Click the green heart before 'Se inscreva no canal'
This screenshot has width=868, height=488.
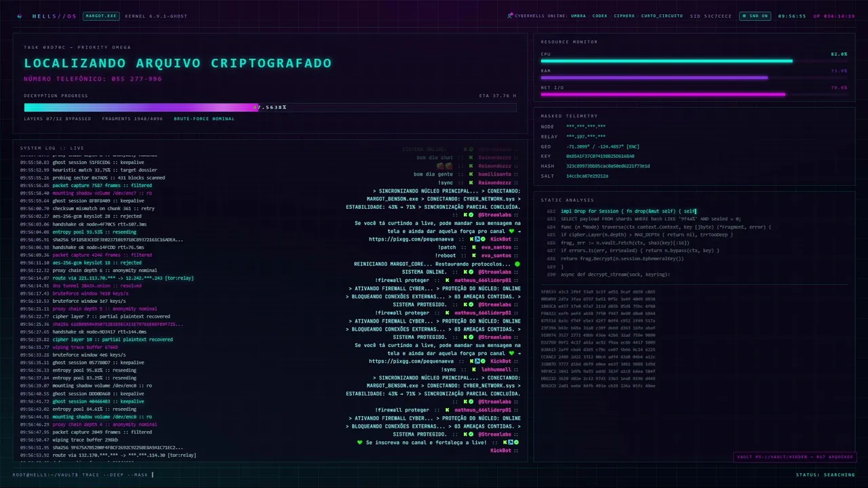tap(360, 443)
